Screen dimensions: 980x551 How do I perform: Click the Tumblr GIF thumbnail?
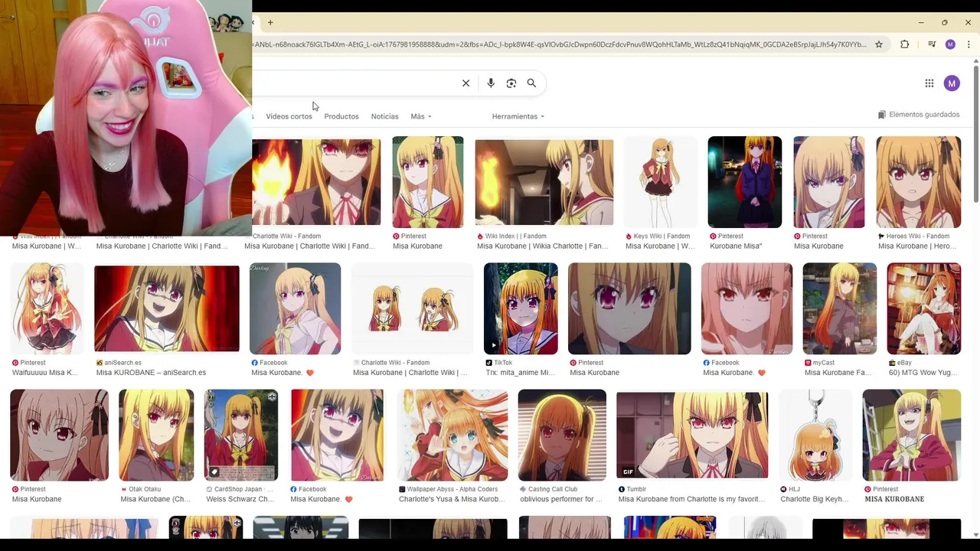692,435
